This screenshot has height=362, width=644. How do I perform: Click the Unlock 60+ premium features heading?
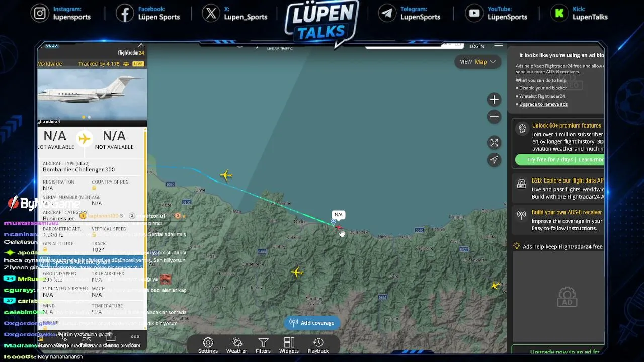point(567,126)
